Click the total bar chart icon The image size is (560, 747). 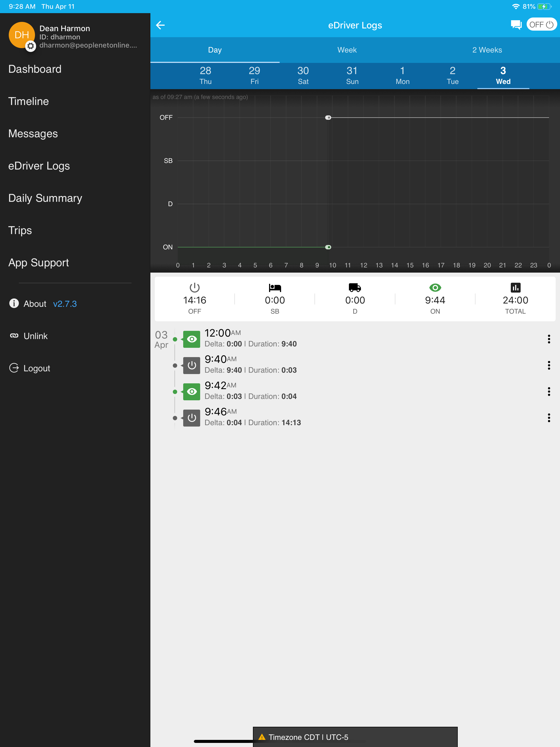[515, 288]
